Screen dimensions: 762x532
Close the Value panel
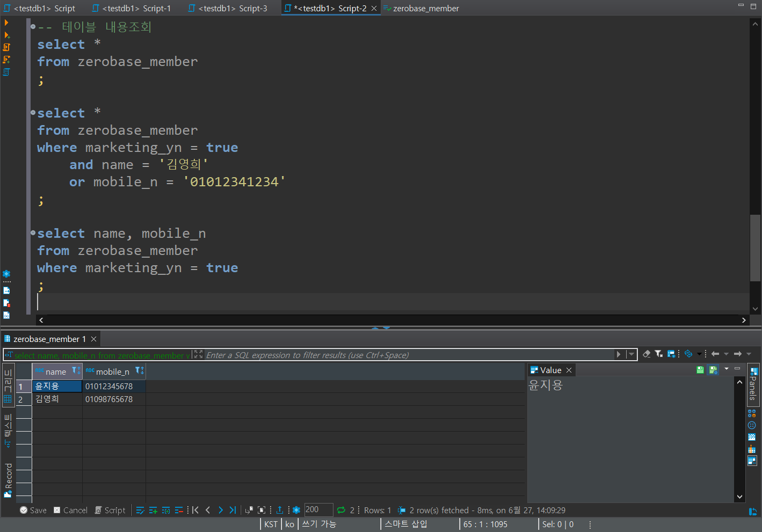click(569, 370)
